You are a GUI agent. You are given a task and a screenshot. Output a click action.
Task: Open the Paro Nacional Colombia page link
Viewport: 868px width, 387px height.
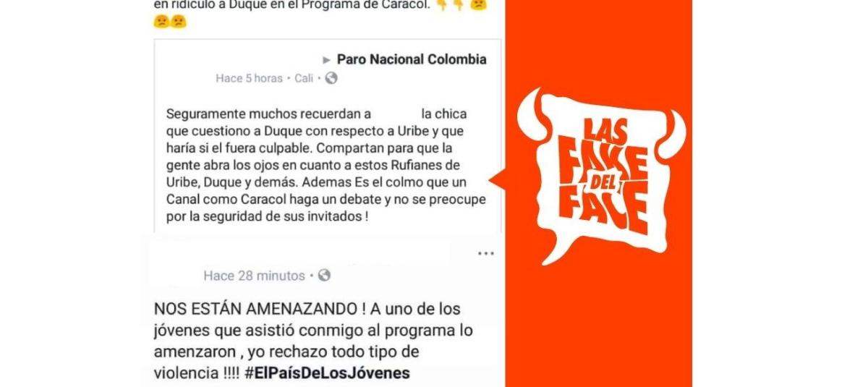[412, 59]
